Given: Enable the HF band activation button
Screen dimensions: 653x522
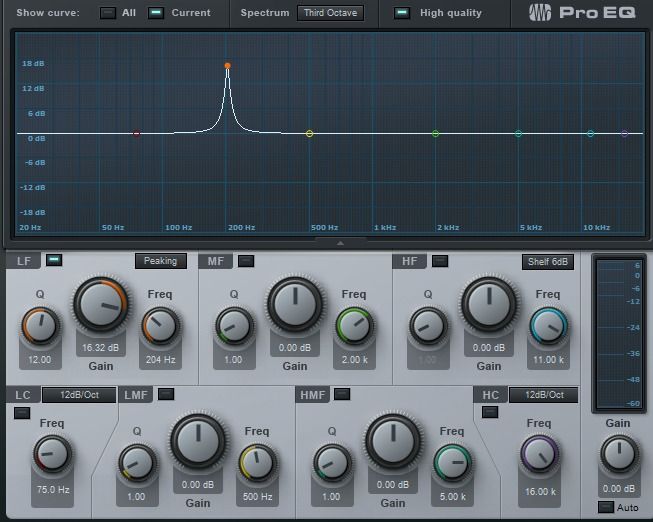Looking at the screenshot, I should tap(440, 261).
